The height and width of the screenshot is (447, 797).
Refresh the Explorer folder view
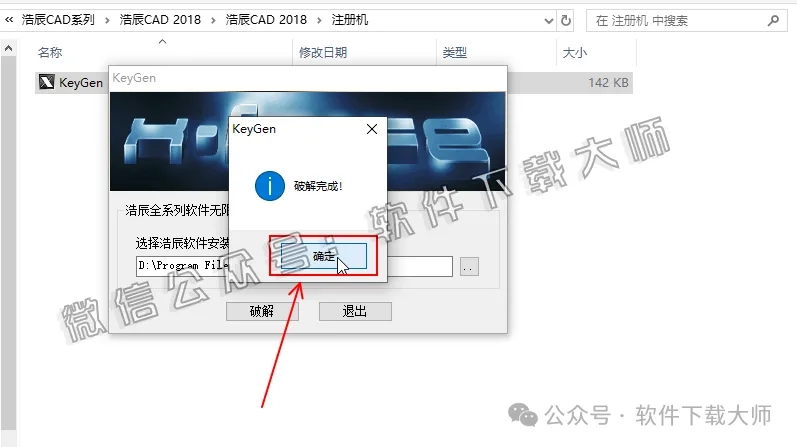coord(566,21)
